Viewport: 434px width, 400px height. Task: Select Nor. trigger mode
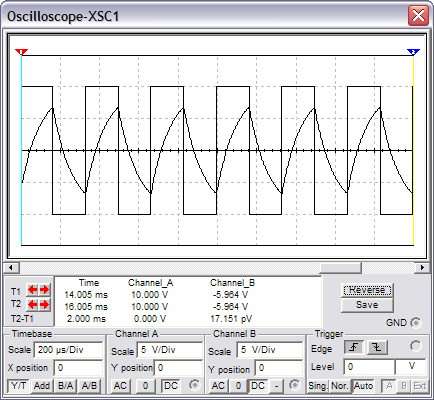tap(339, 386)
